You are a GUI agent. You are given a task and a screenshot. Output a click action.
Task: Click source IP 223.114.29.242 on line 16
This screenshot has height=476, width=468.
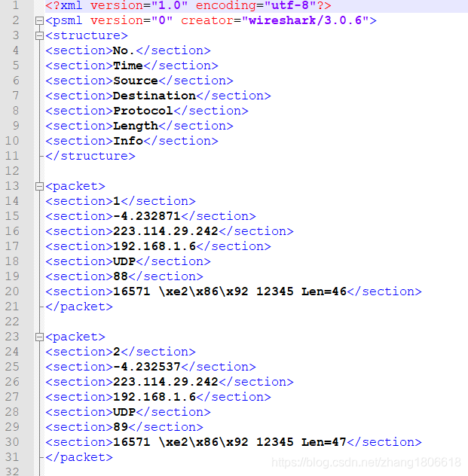[x=166, y=231]
